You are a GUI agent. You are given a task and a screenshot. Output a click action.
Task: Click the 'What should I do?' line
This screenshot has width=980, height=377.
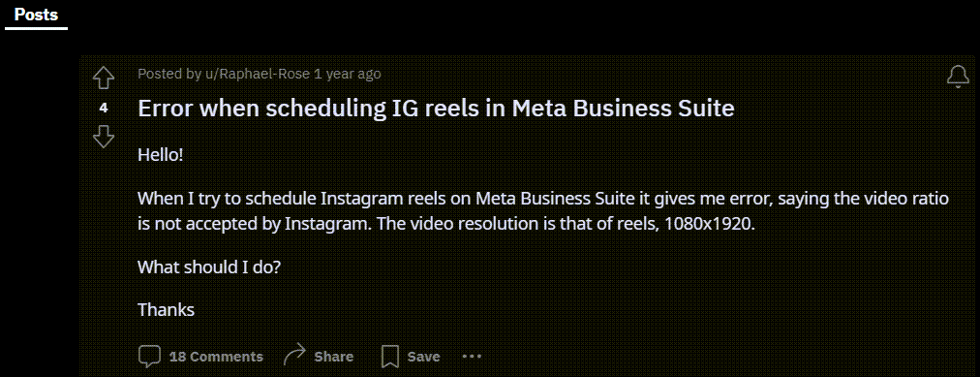[209, 267]
